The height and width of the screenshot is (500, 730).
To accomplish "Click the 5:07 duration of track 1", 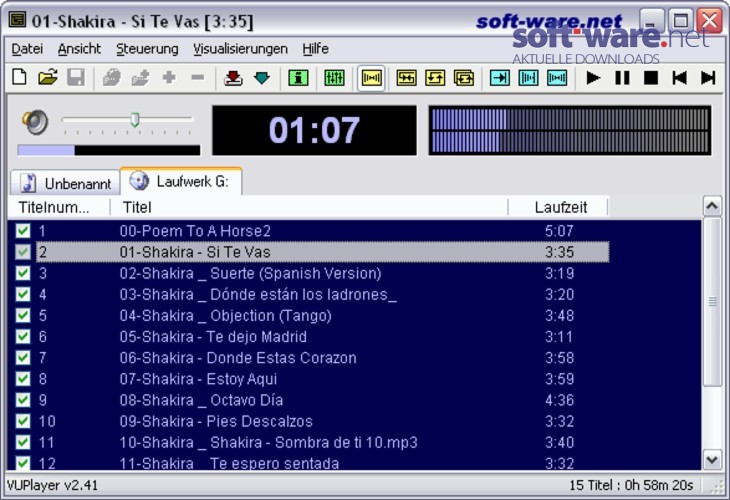I will [559, 230].
